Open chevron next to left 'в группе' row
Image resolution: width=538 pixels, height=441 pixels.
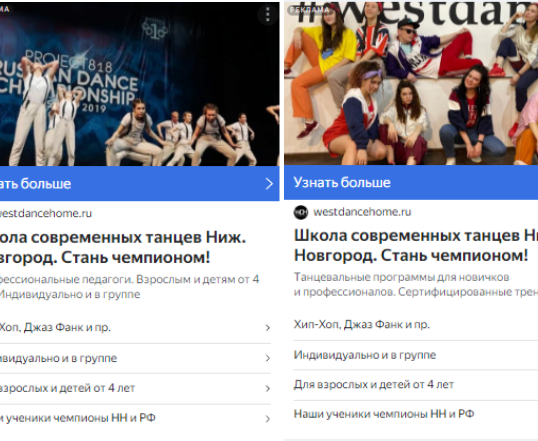point(268,358)
